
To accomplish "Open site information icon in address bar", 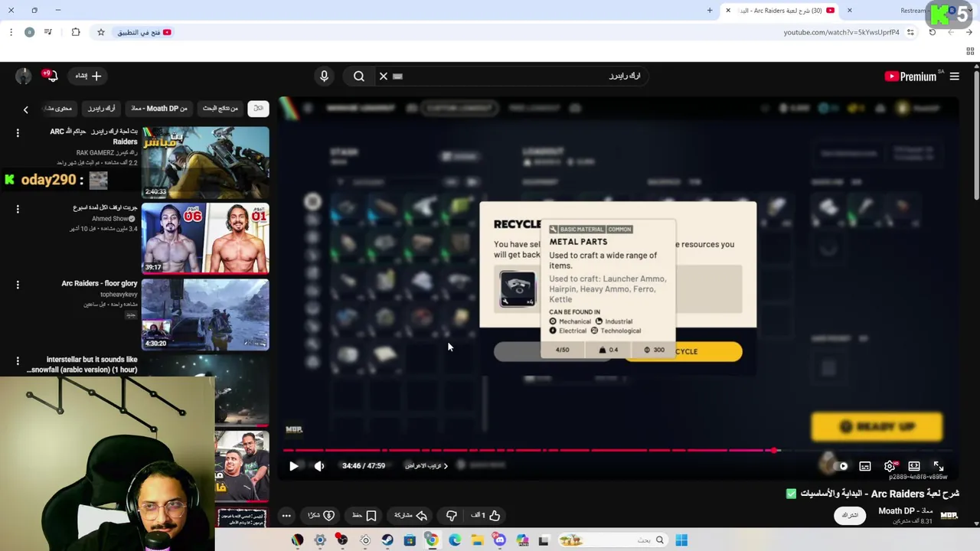I will [x=910, y=32].
